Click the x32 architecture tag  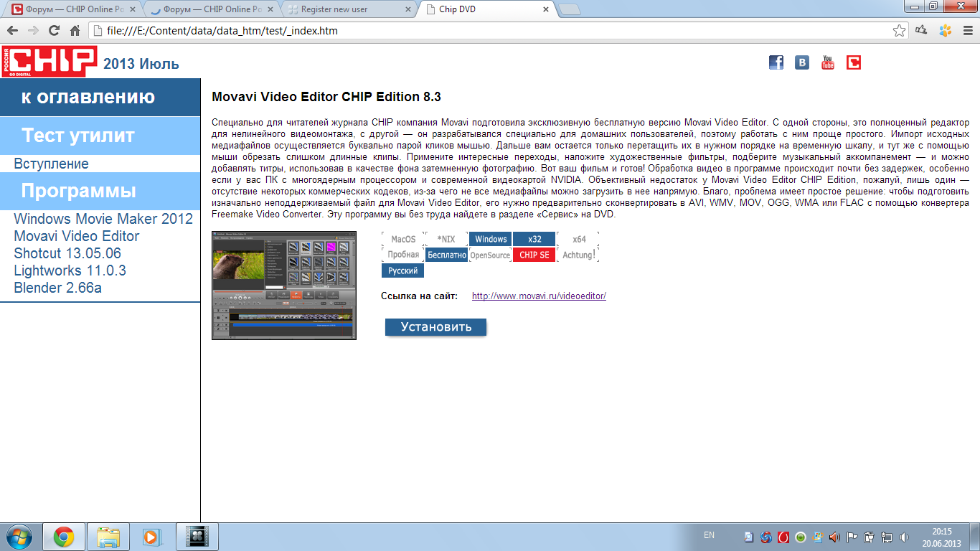[x=534, y=239]
